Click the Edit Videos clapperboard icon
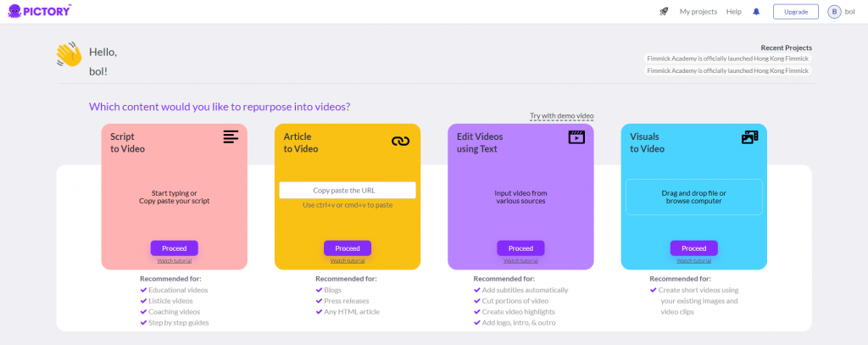This screenshot has width=868, height=345. point(576,136)
